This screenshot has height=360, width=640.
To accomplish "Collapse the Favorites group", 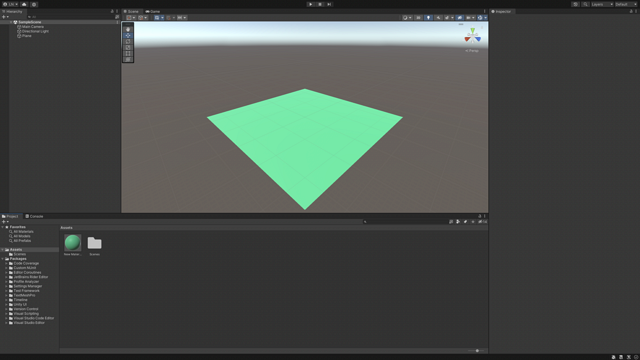I will [x=2, y=227].
